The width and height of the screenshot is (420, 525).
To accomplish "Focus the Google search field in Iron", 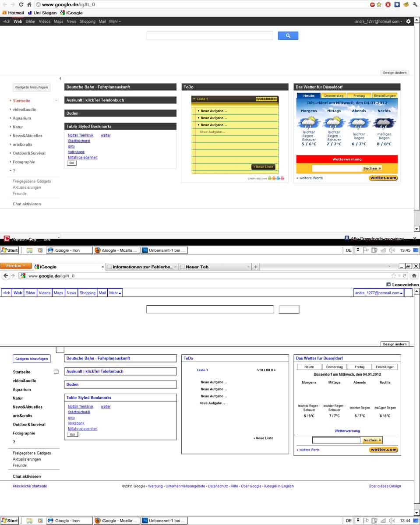I will coord(210,35).
